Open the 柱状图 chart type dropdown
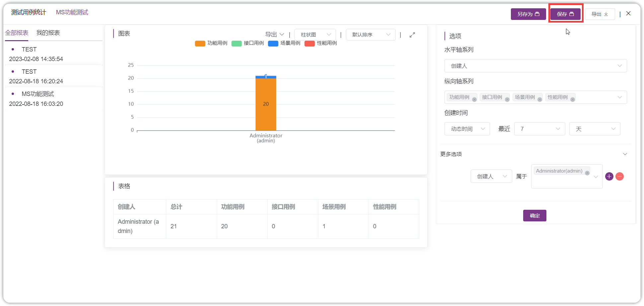Image resolution: width=644 pixels, height=306 pixels. pyautogui.click(x=315, y=35)
